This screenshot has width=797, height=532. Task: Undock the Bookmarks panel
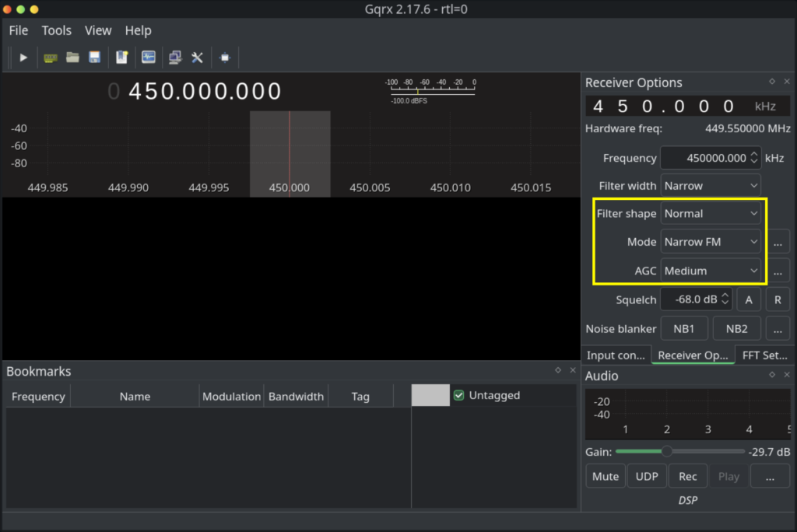tap(558, 370)
